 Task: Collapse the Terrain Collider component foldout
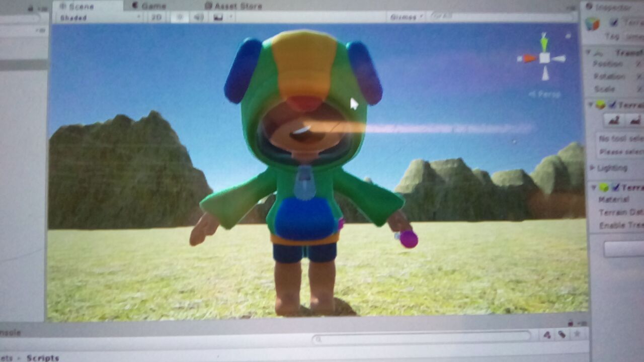[593, 188]
